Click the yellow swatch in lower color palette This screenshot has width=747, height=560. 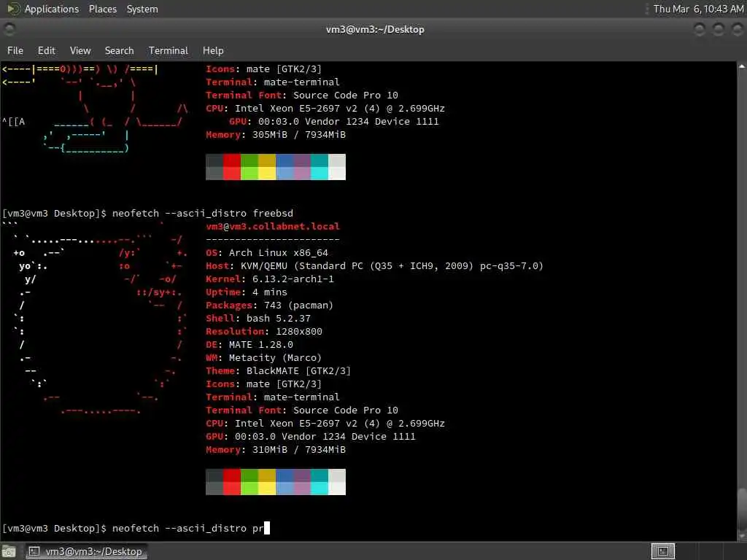[x=267, y=482]
